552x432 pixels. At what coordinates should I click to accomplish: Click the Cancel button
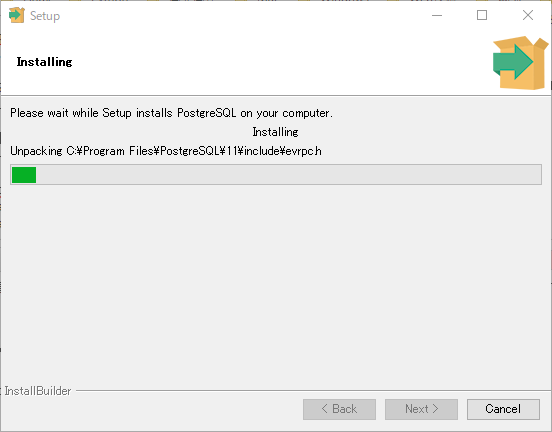(503, 409)
